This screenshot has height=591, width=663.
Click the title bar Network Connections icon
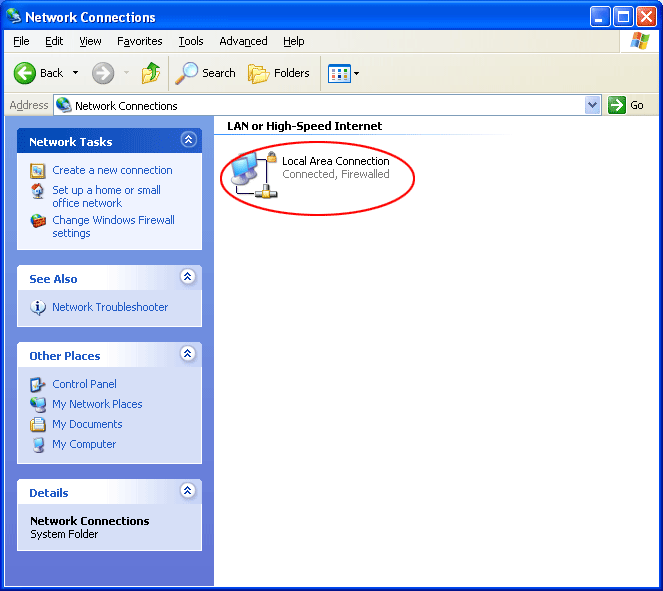[x=14, y=16]
